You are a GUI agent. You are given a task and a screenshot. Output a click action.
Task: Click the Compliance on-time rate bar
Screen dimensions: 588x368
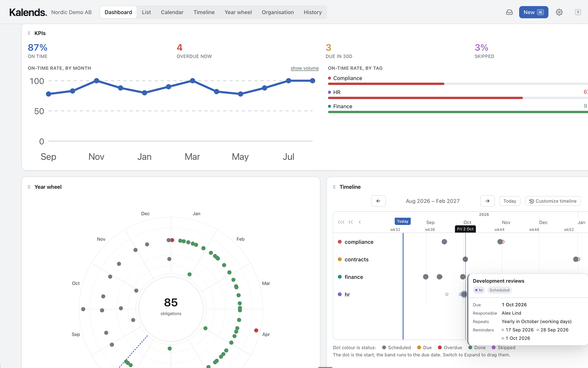pos(458,84)
